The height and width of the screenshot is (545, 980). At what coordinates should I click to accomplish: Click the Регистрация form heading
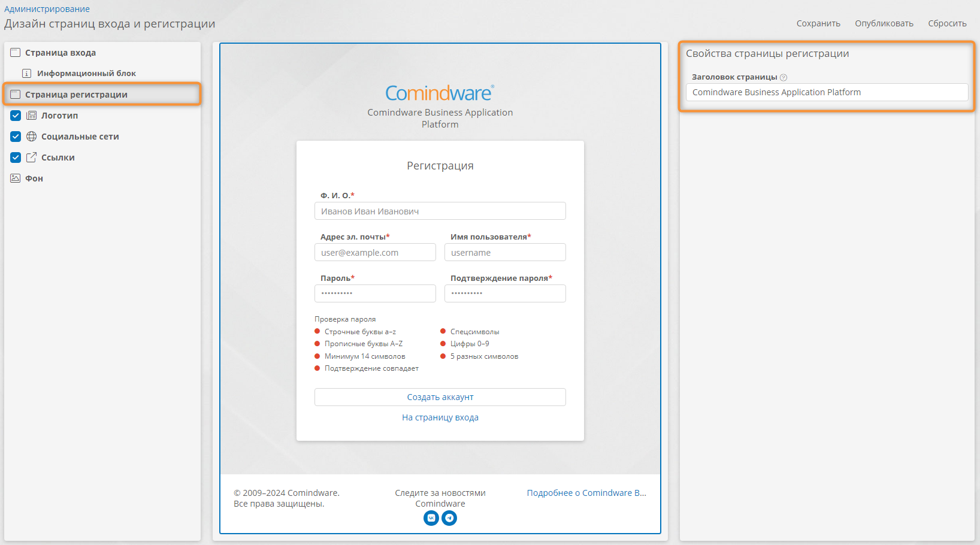pos(440,166)
